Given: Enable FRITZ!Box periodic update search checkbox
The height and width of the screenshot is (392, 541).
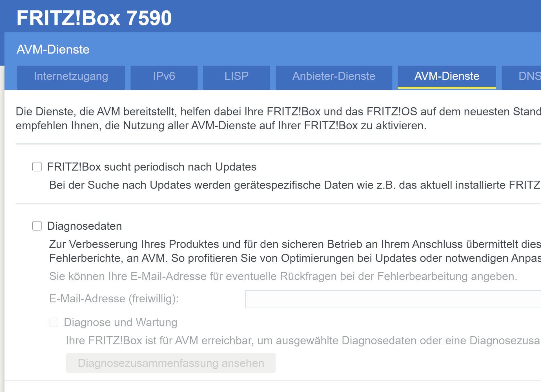Looking at the screenshot, I should (37, 167).
